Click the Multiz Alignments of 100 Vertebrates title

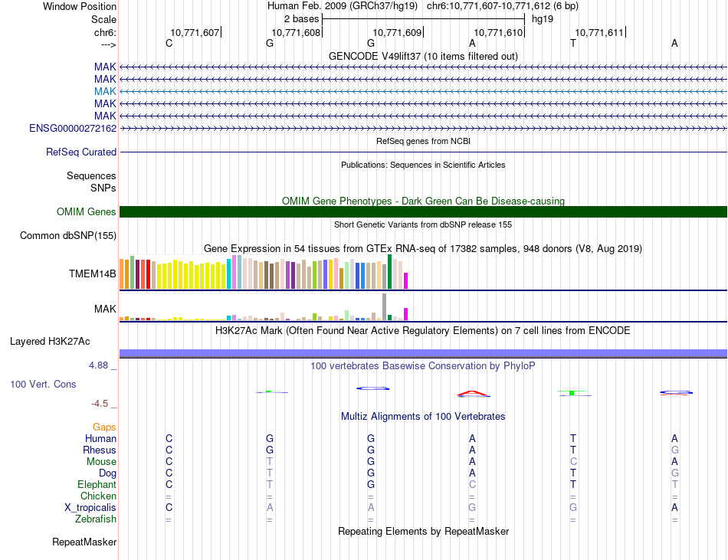423,417
